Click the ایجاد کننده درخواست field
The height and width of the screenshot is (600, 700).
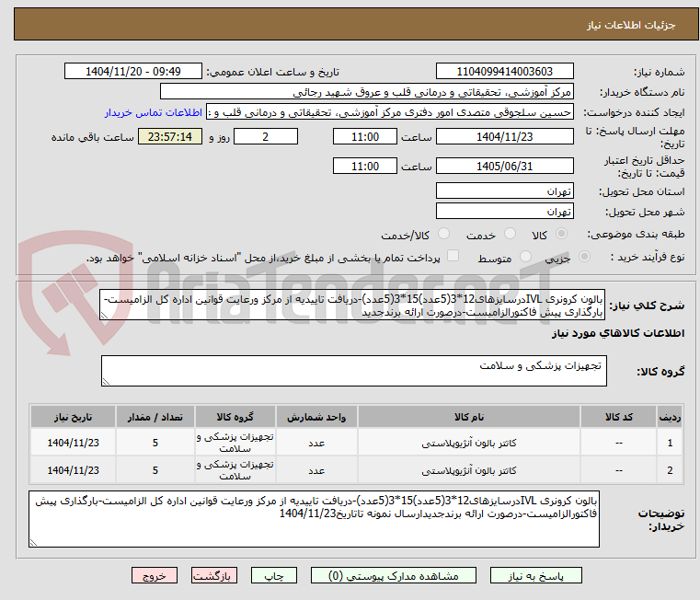click(x=390, y=112)
